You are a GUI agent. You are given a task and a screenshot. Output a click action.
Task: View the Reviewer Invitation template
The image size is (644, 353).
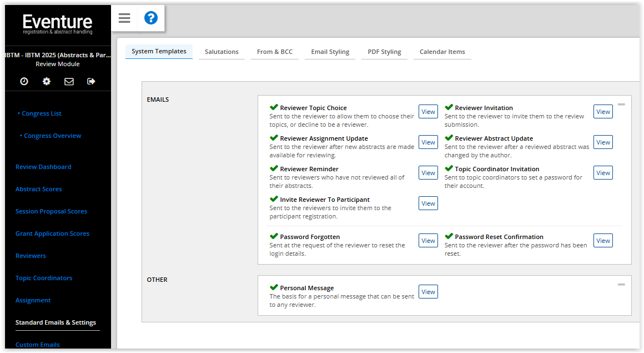pos(603,112)
